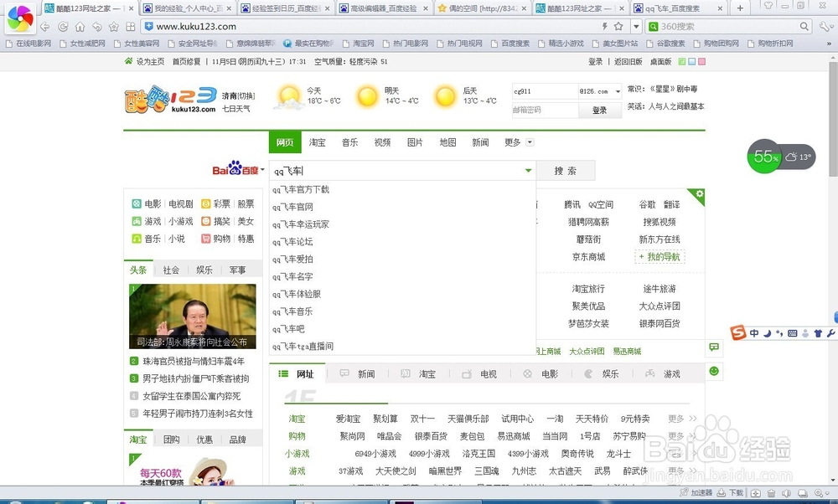Open 下载 downloads in status bar
This screenshot has height=504, width=838.
731,492
